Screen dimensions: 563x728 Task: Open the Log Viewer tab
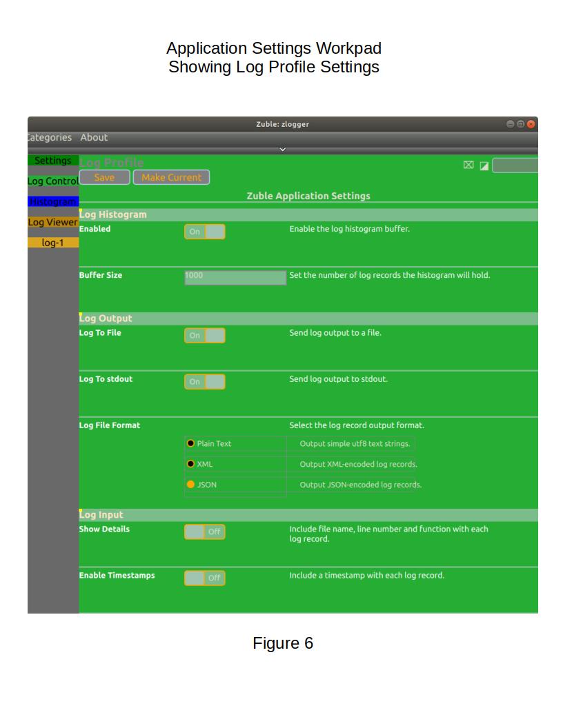click(x=53, y=222)
